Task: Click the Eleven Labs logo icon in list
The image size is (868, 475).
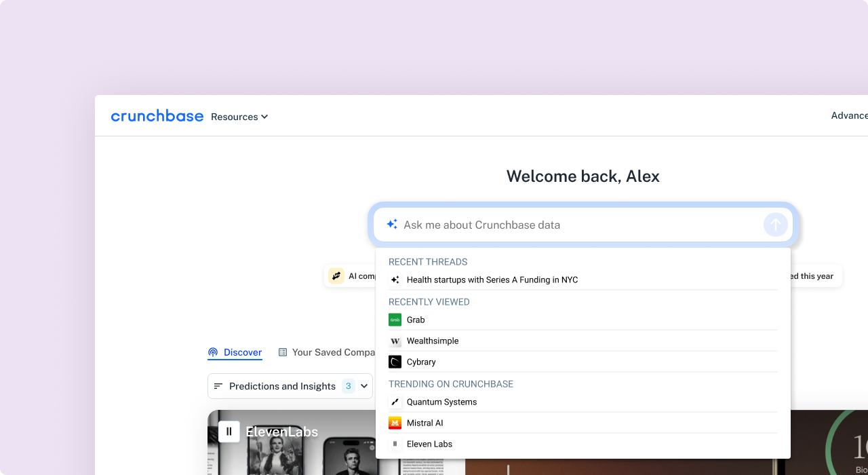Action: [x=395, y=444]
